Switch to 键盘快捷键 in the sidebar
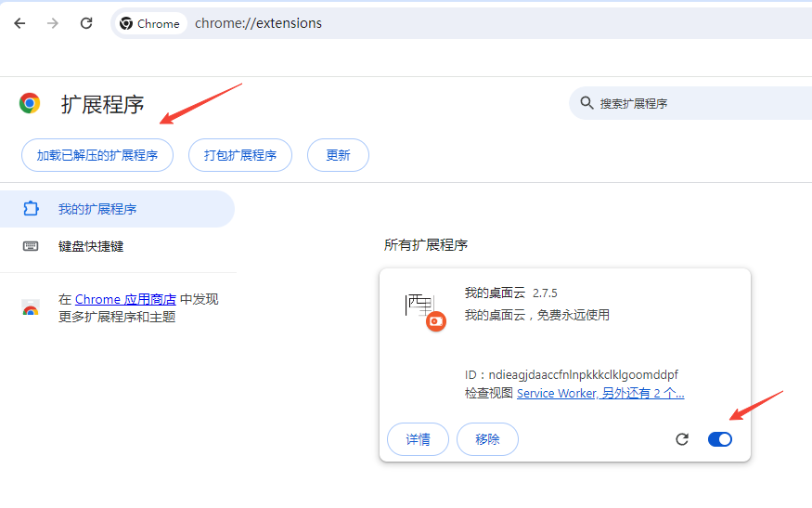Image resolution: width=812 pixels, height=508 pixels. point(91,246)
